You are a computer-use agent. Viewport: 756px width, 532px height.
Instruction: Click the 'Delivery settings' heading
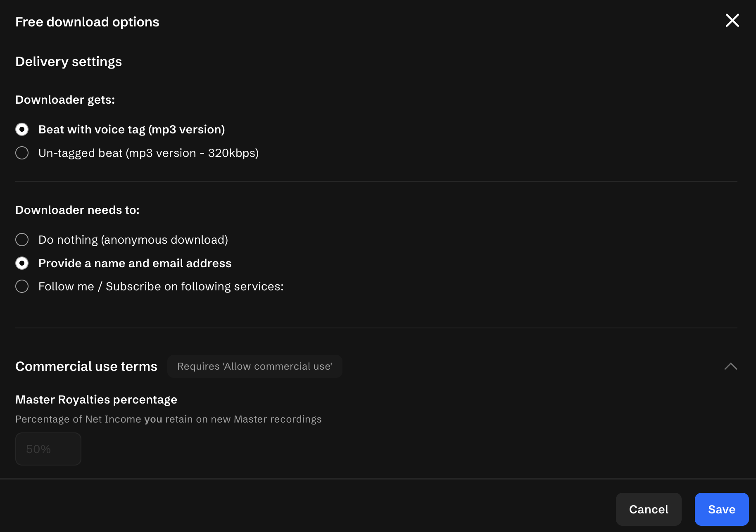point(69,61)
